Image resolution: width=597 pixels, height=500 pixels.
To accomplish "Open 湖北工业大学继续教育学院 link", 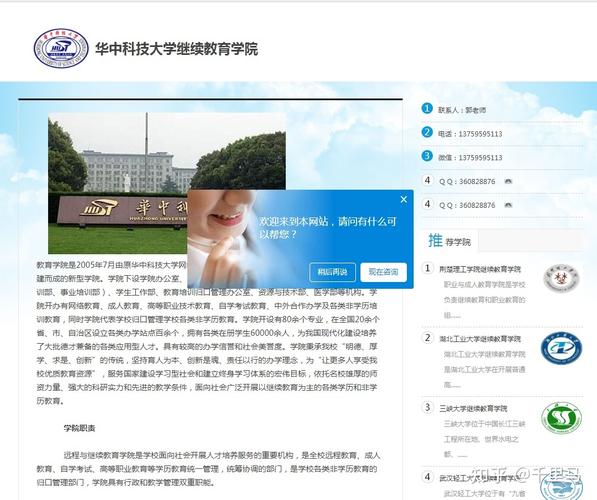I will (x=480, y=339).
